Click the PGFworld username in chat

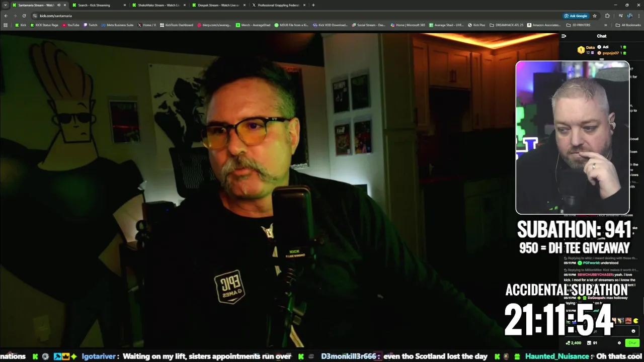(592, 263)
